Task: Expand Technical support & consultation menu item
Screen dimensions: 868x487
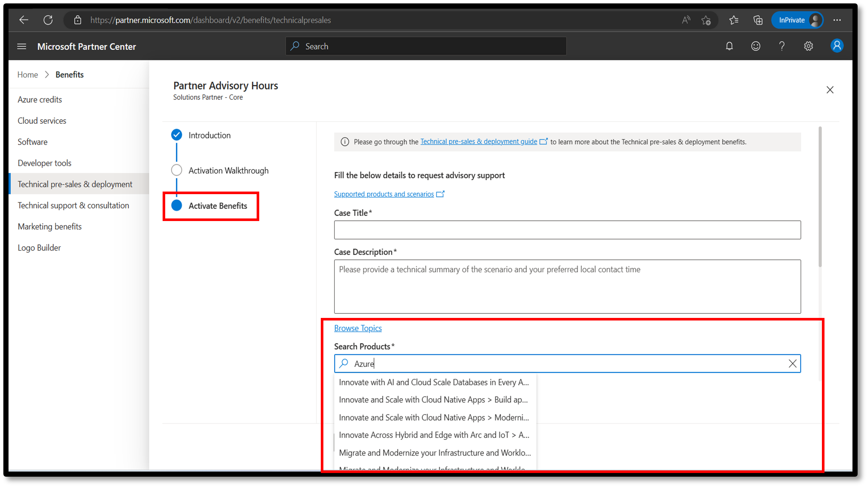Action: pos(73,205)
